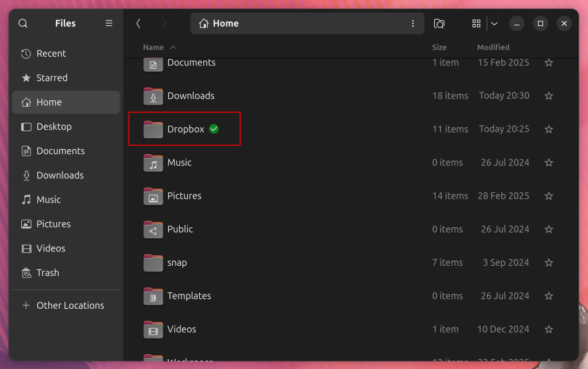Select Trash in the sidebar
The width and height of the screenshot is (588, 369).
pyautogui.click(x=48, y=273)
